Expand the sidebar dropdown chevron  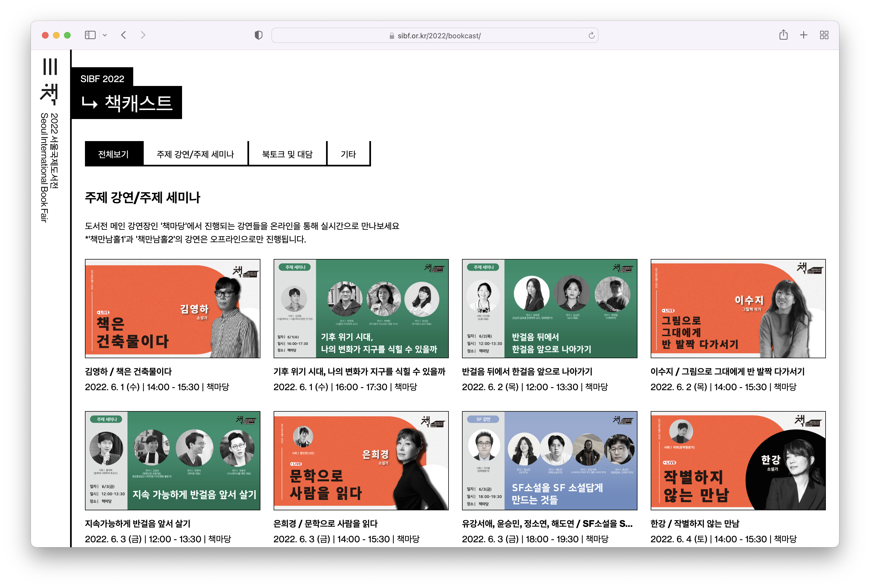[x=105, y=35]
